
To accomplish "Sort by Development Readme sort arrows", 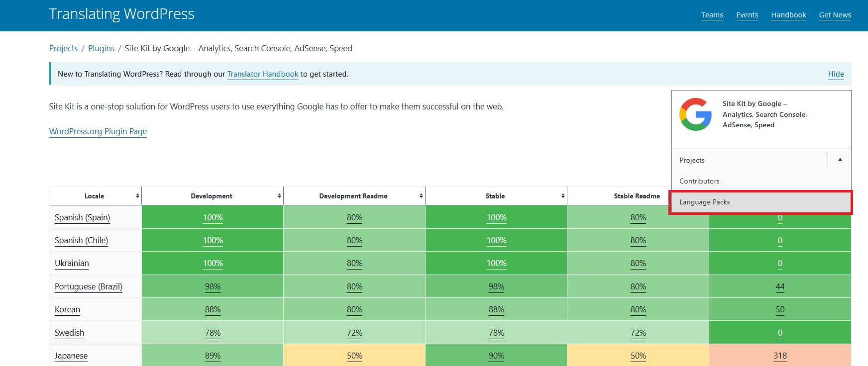I will [421, 196].
